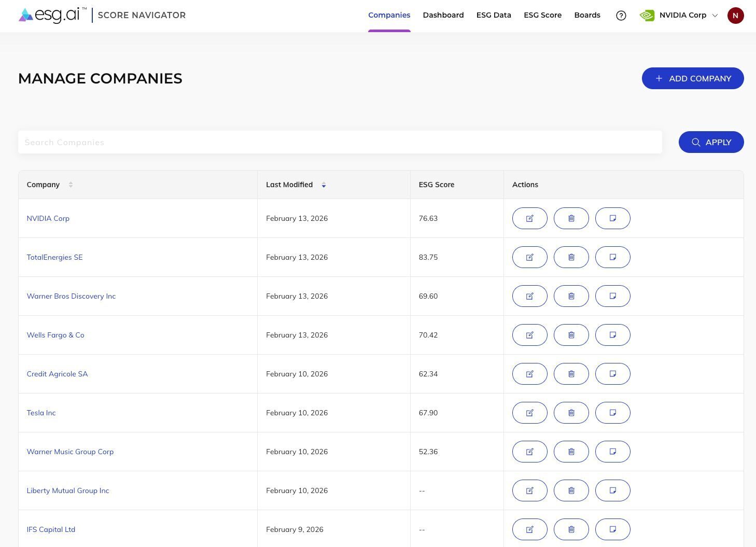This screenshot has width=756, height=547.
Task: Sort table by Company column
Action: pos(71,185)
